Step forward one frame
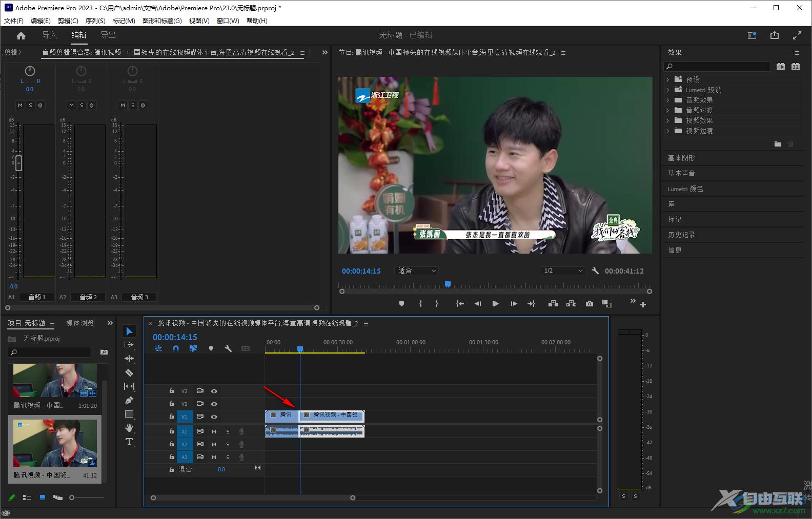The width and height of the screenshot is (812, 519). click(x=514, y=304)
